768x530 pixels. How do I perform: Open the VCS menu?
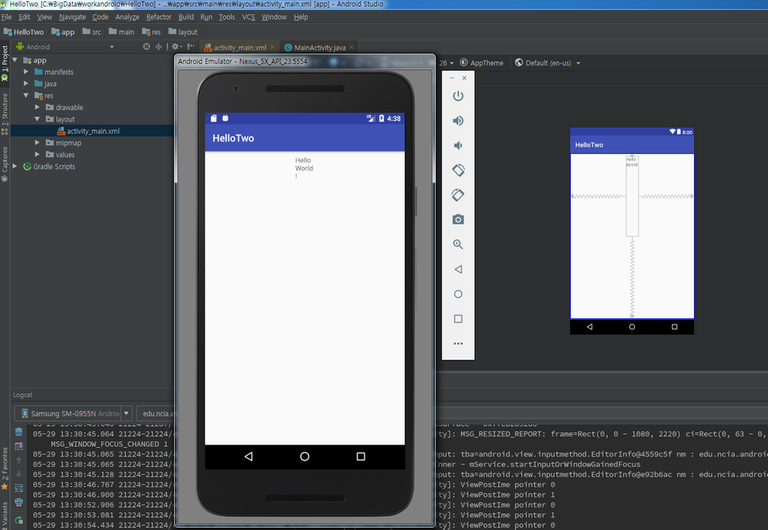tap(248, 17)
